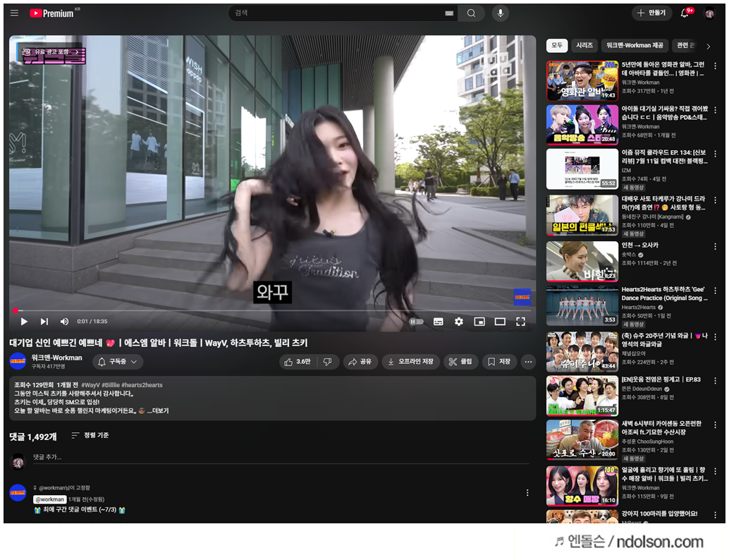The image size is (729, 560).
Task: Click the search magnifier button
Action: pyautogui.click(x=471, y=13)
